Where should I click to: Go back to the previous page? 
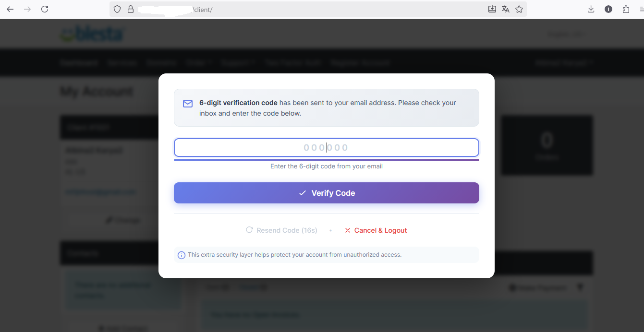[10, 9]
